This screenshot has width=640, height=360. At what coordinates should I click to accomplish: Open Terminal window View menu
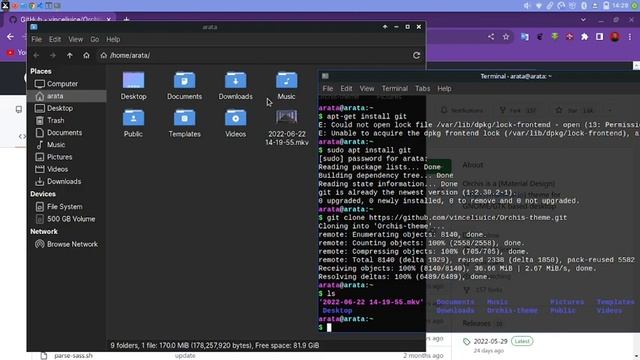point(367,89)
